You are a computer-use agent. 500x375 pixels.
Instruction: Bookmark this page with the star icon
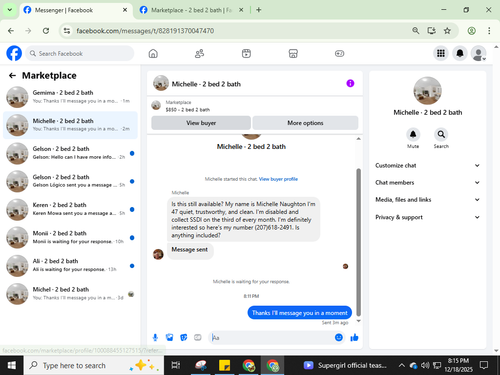(x=447, y=31)
